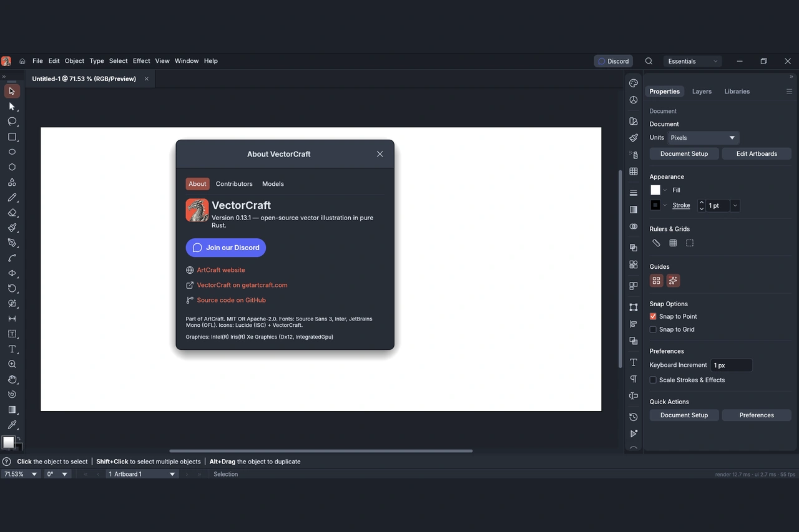Click the white Fill color swatch
The width and height of the screenshot is (799, 532).
655,190
